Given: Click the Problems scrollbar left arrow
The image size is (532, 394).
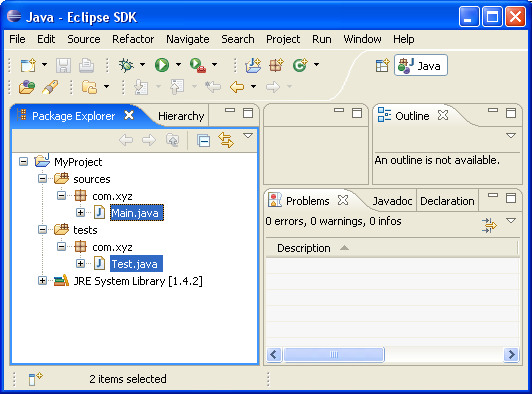Looking at the screenshot, I should point(274,355).
